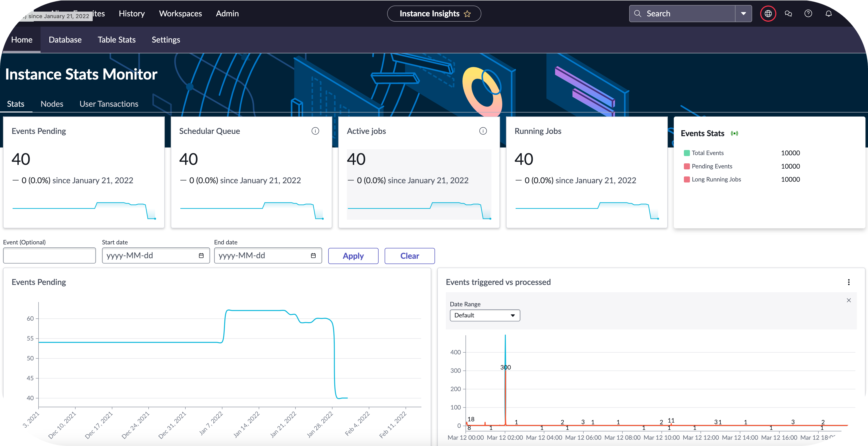Click the Event (Optional) input field
This screenshot has width=868, height=446.
point(49,255)
